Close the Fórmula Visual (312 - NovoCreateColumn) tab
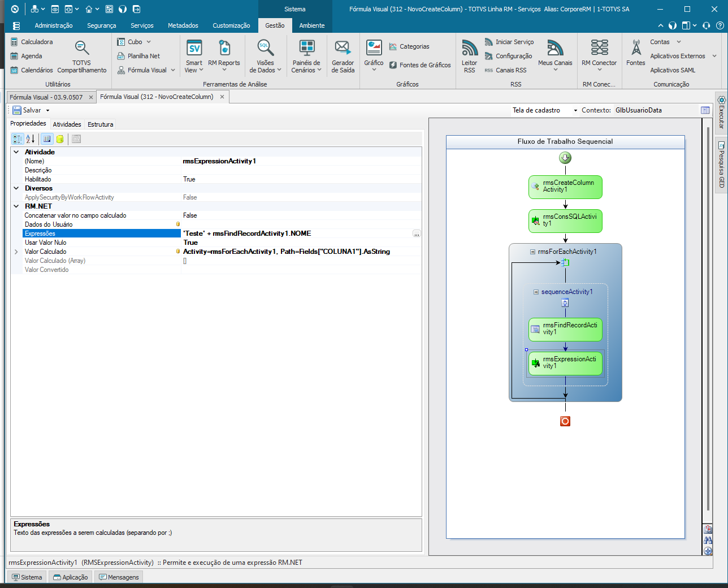Viewport: 728px width, 588px height. pos(222,97)
